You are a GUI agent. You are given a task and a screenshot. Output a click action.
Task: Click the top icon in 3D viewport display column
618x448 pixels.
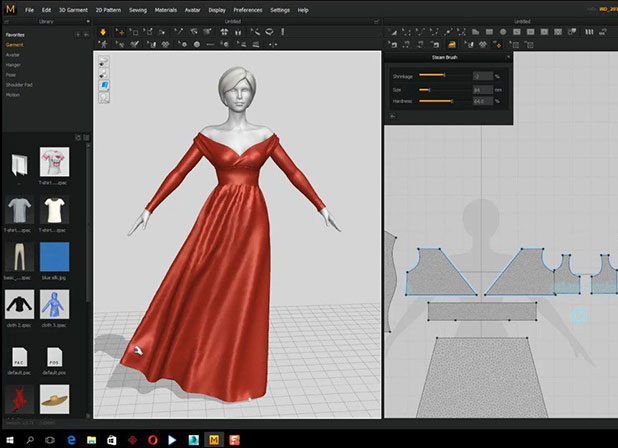(x=104, y=61)
